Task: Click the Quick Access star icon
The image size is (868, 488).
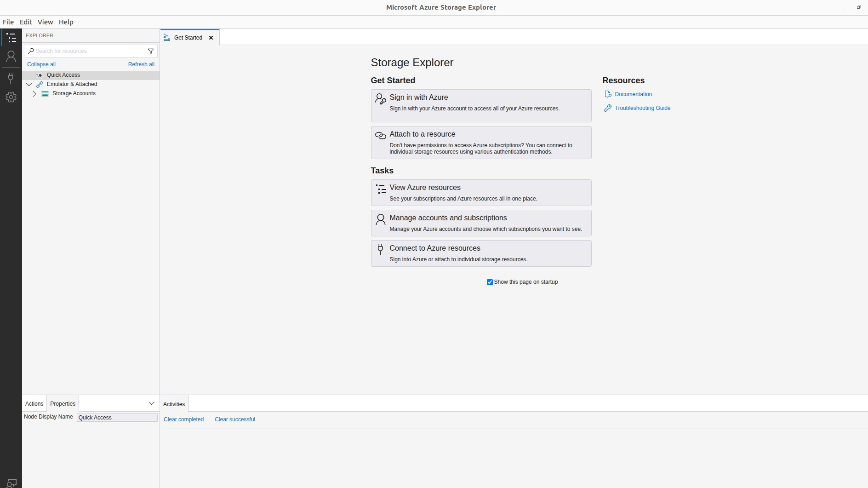Action: pos(40,75)
